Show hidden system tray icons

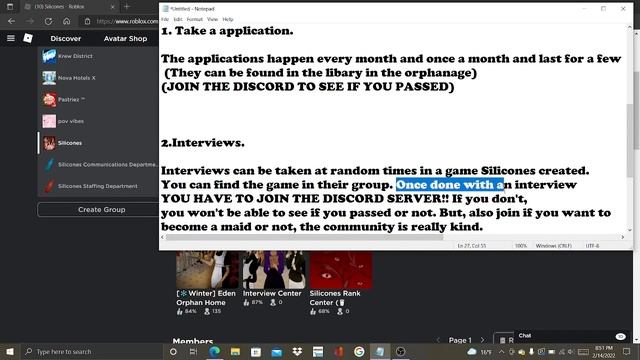coord(501,351)
